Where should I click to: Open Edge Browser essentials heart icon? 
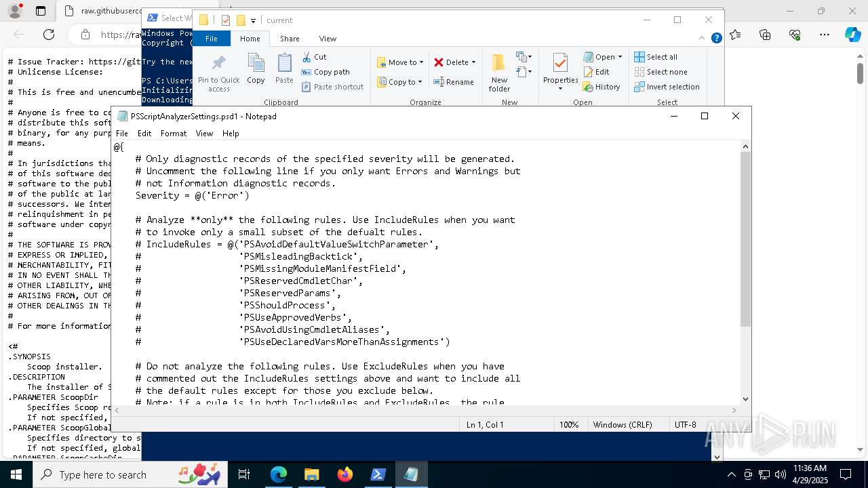[795, 35]
